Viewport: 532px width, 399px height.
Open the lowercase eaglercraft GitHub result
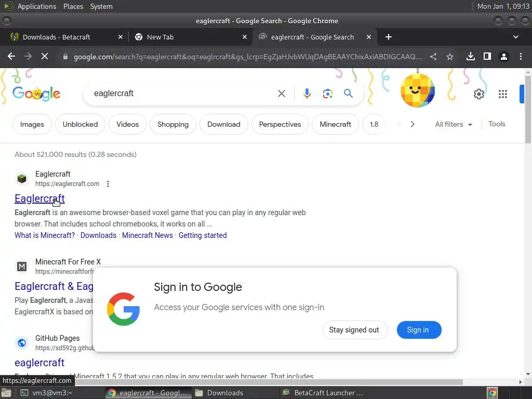pyautogui.click(x=39, y=362)
